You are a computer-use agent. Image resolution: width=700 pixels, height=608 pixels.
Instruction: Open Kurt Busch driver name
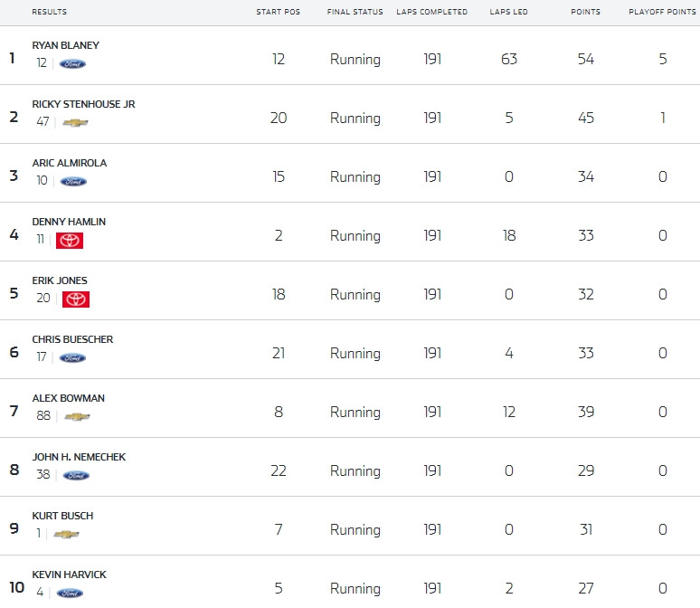[62, 516]
